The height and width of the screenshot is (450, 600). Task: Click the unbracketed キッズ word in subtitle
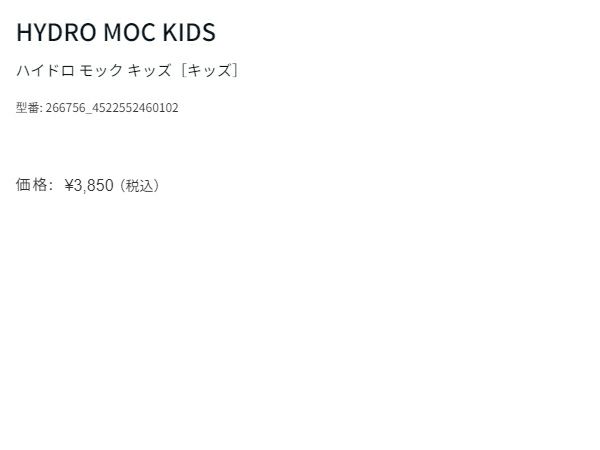tap(150, 71)
